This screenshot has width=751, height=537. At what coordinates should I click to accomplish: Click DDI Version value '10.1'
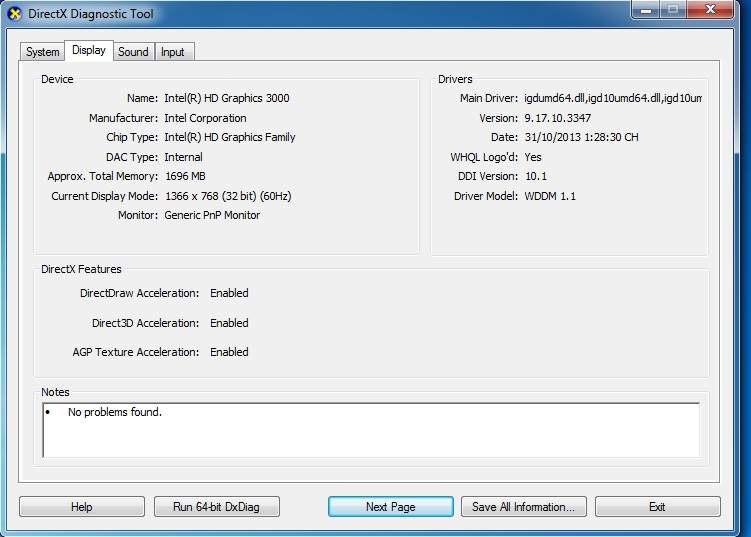point(536,176)
